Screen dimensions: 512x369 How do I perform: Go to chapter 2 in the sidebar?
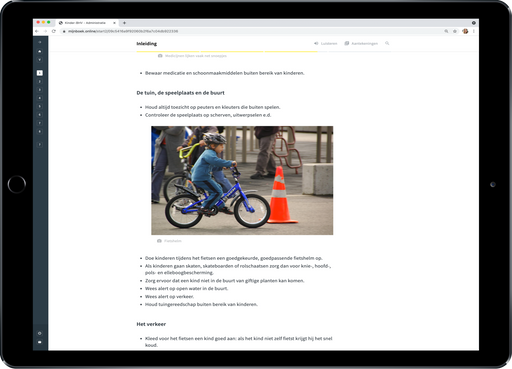tap(40, 81)
